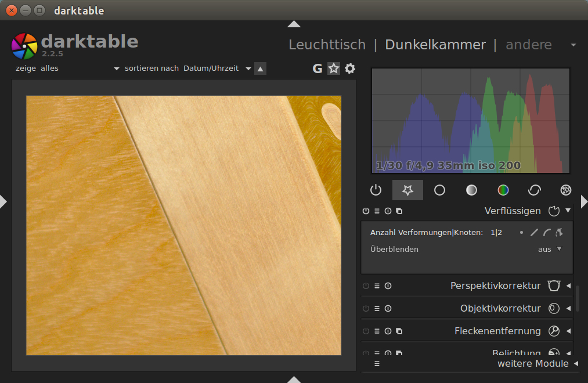Open presets menu for Verflüssigen

(377, 211)
